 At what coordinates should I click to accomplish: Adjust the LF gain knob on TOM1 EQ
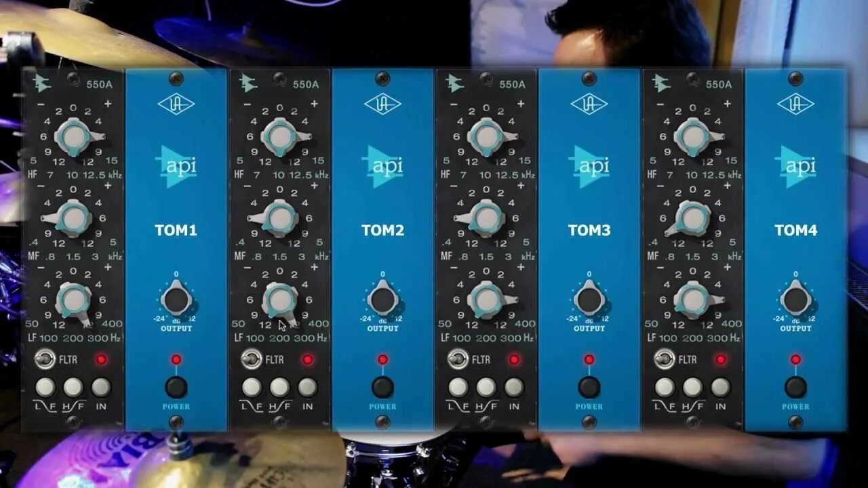(73, 299)
